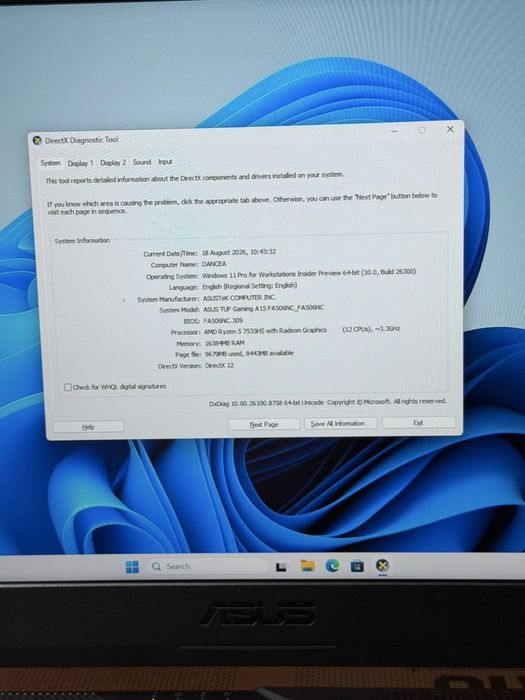This screenshot has width=525, height=700.
Task: Switch to the Display 1 tab
Action: [80, 163]
